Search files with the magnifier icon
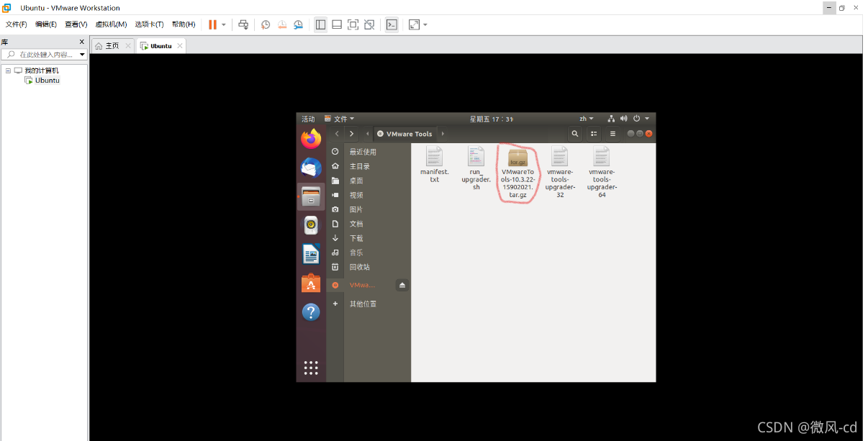Viewport: 868px width, 441px height. (574, 134)
